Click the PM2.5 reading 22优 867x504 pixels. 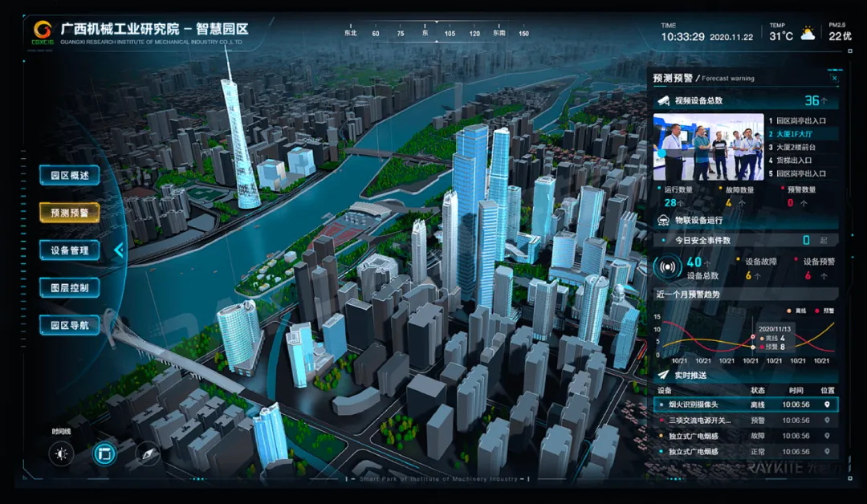tap(840, 36)
